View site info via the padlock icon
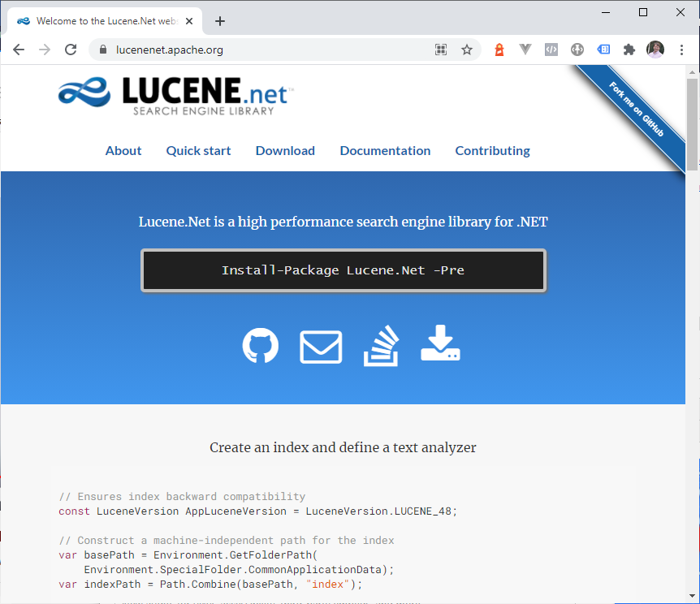The height and width of the screenshot is (604, 700). 103,50
